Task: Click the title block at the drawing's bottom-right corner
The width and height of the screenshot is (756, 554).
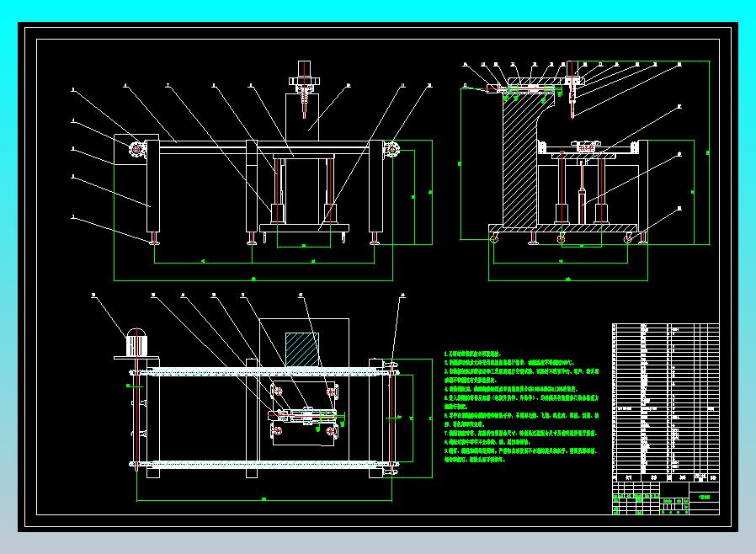Action: tap(665, 498)
